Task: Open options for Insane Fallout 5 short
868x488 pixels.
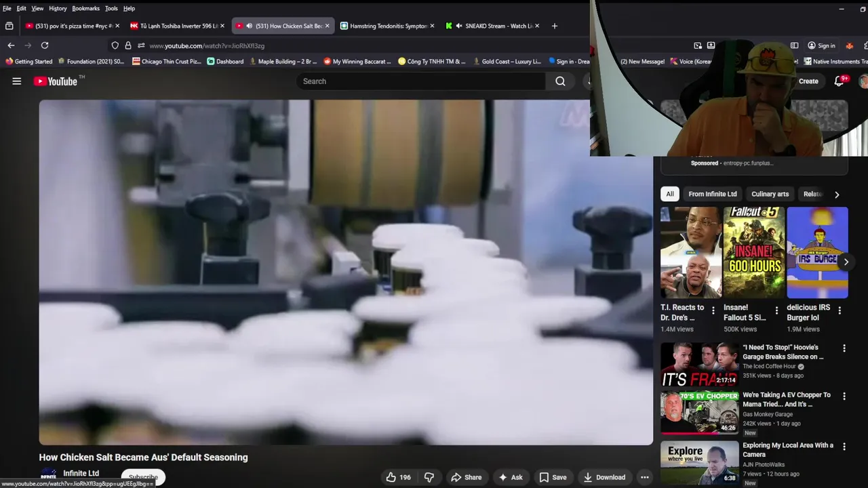Action: (x=776, y=310)
